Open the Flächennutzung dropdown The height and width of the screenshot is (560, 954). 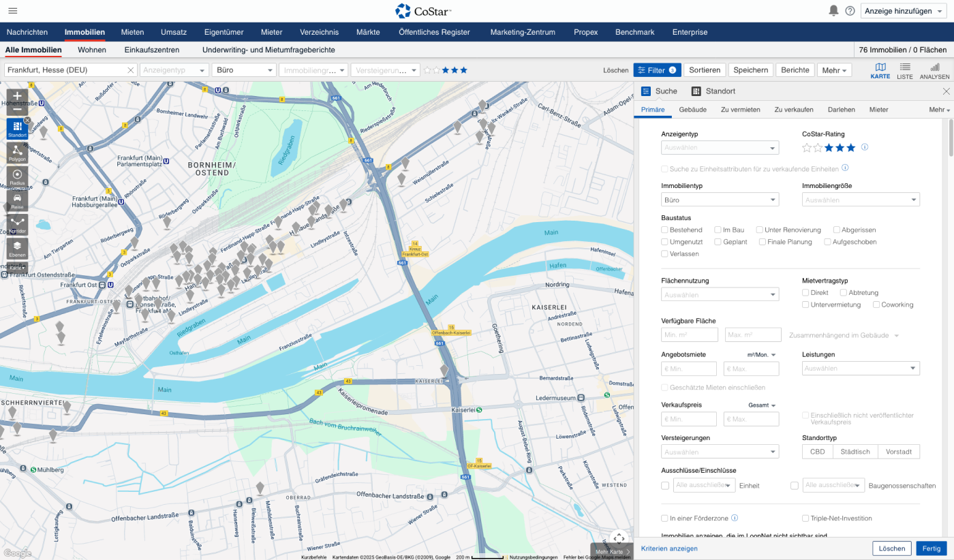coord(720,295)
